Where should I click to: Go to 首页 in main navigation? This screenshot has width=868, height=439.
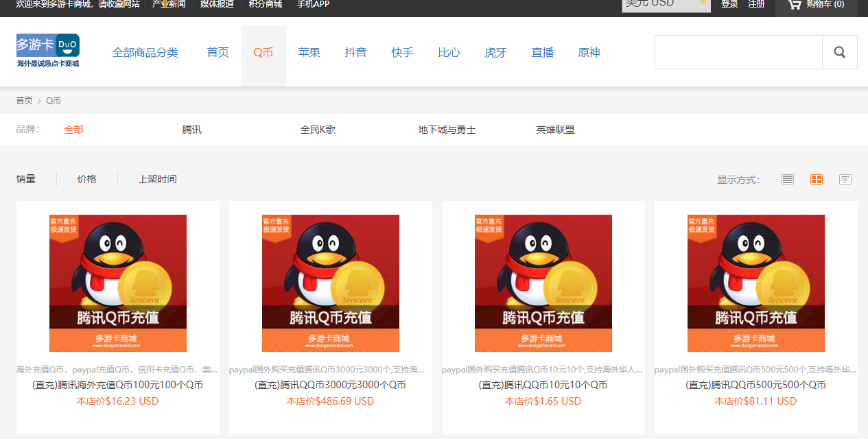[218, 52]
